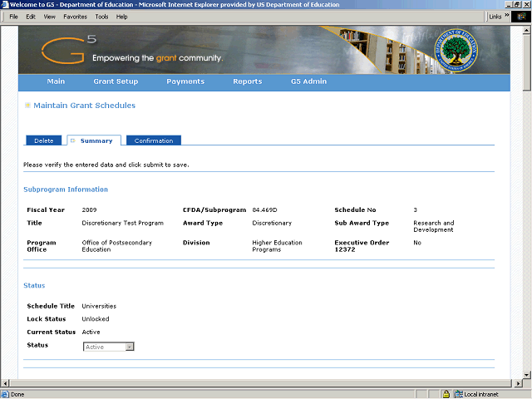Screen dimensions: 532x399
Task: Click fiscal year value 2009
Action: click(89, 209)
